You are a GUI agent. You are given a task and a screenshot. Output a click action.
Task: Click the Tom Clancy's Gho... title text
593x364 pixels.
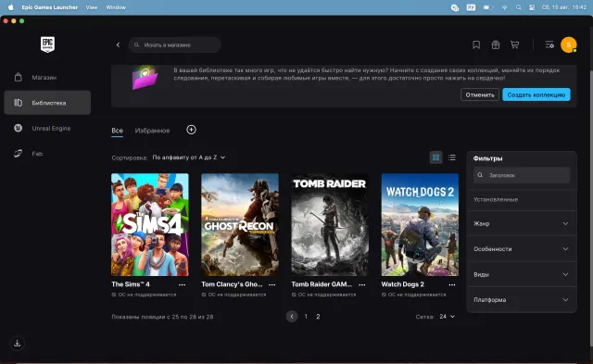pos(232,284)
